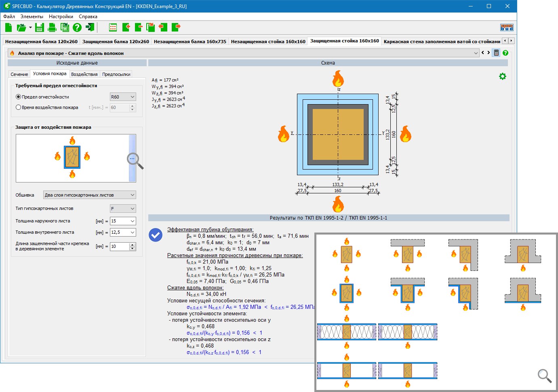Viewport: 558px width, 392px height.
Task: Select 'Время воздействия пожара' radio option
Action: (x=18, y=107)
